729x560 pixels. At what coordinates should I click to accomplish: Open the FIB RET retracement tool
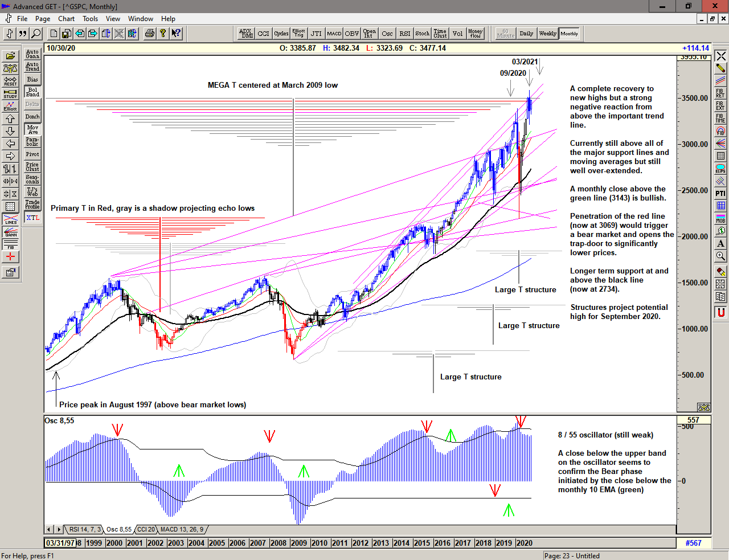[x=720, y=93]
